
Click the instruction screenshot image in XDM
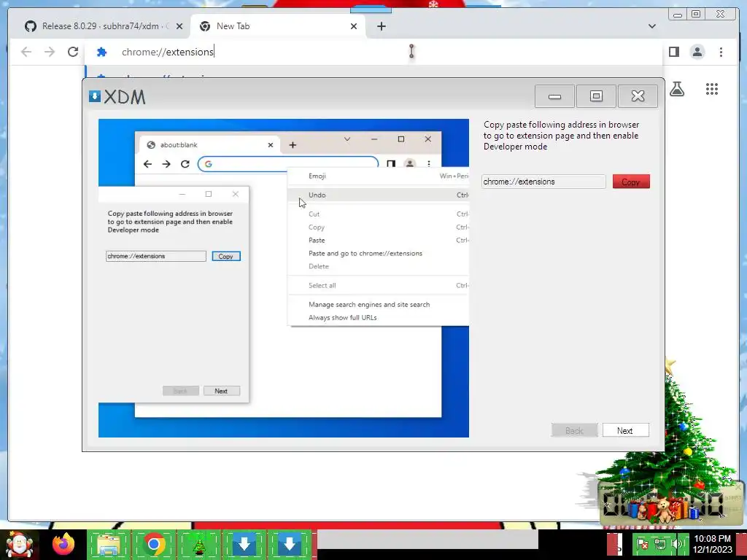pos(284,278)
